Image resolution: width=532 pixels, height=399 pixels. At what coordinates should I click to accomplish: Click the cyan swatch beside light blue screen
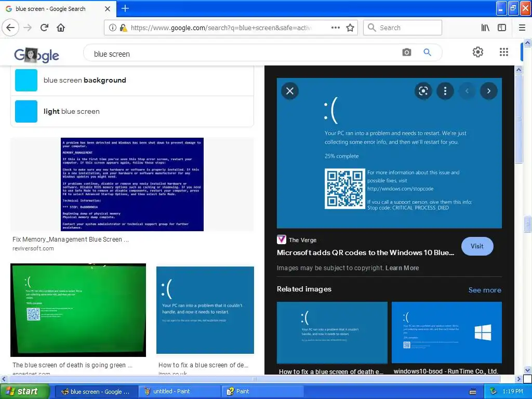[x=26, y=111]
